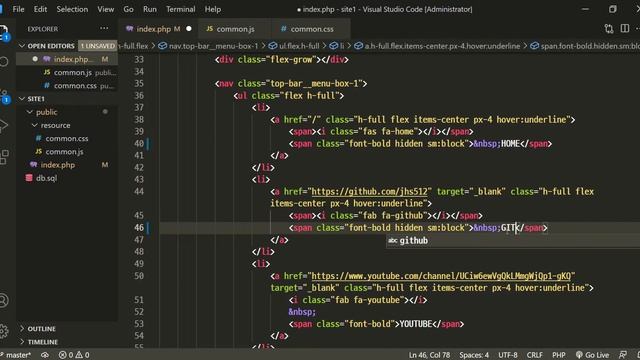This screenshot has width=640, height=360.
Task: Open the Edit menu
Action: tap(40, 9)
